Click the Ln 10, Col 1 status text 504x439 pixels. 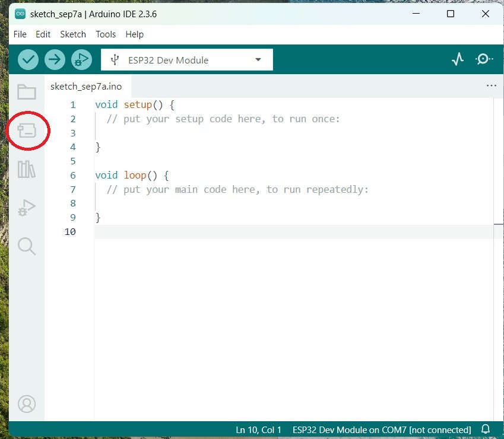(258, 430)
